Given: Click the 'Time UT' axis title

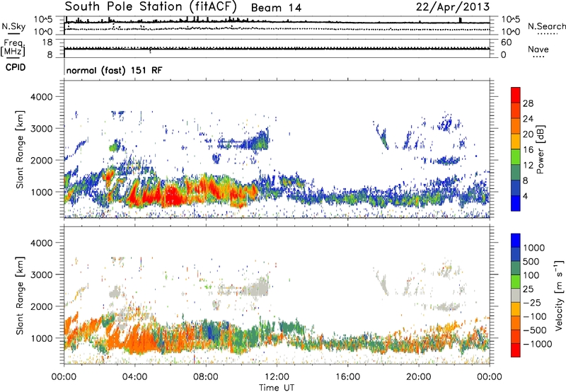Looking at the screenshot, I should point(277,388).
